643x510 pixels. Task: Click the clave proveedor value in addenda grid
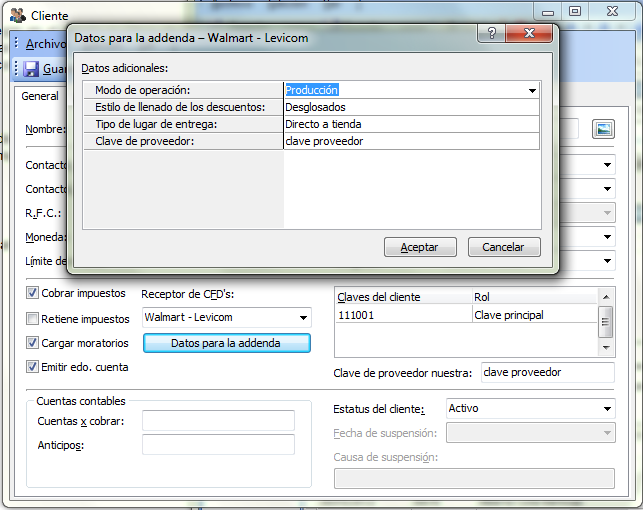(x=412, y=141)
